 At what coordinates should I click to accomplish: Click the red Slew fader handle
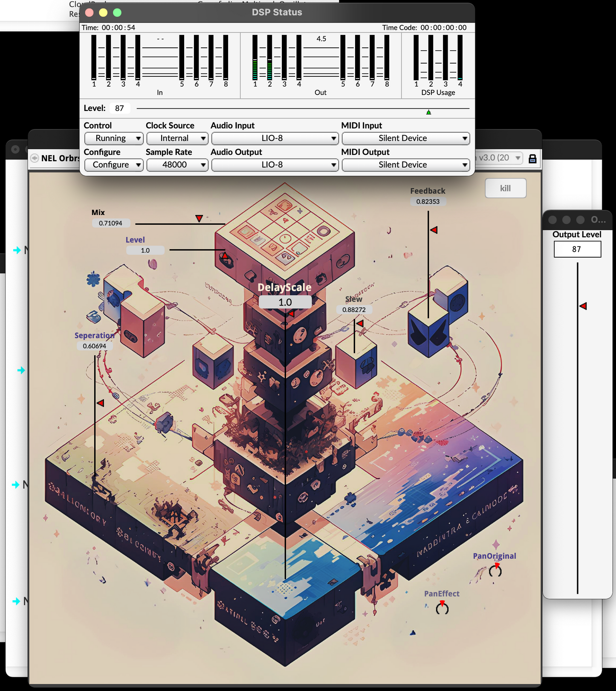coord(360,323)
